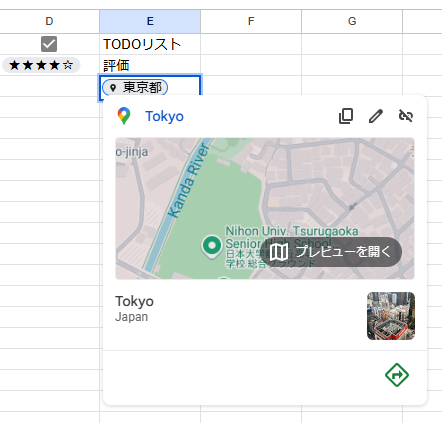
Task: Open the Tokyo city photo thumbnail
Action: pyautogui.click(x=391, y=316)
